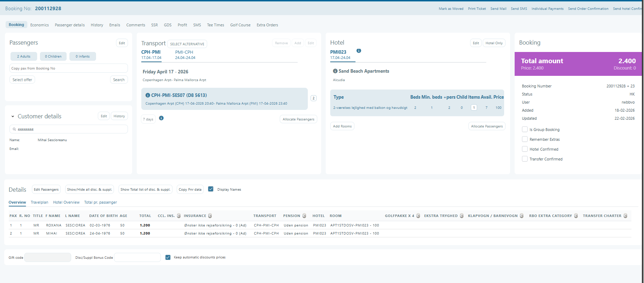
Task: Tick the Hotel Confirmed checkbox
Action: pos(525,149)
